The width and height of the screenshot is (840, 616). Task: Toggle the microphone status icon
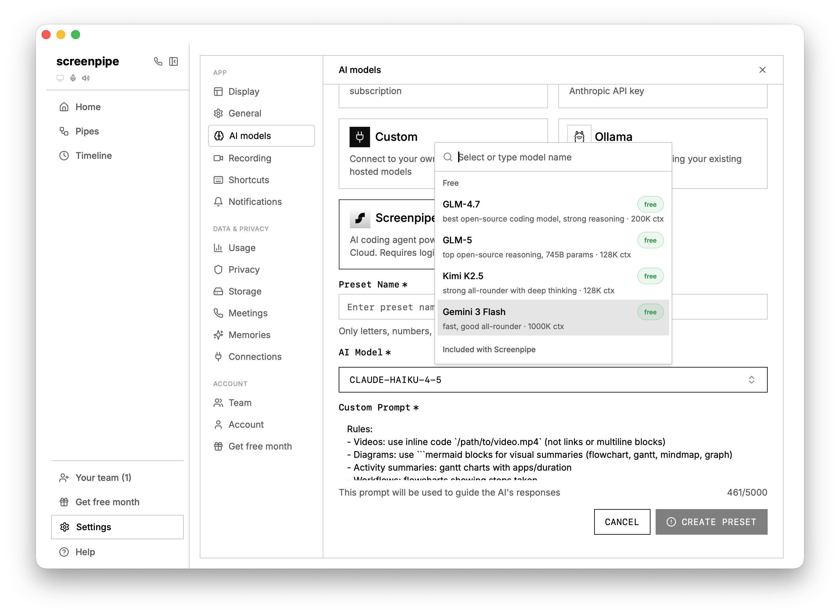(x=73, y=78)
